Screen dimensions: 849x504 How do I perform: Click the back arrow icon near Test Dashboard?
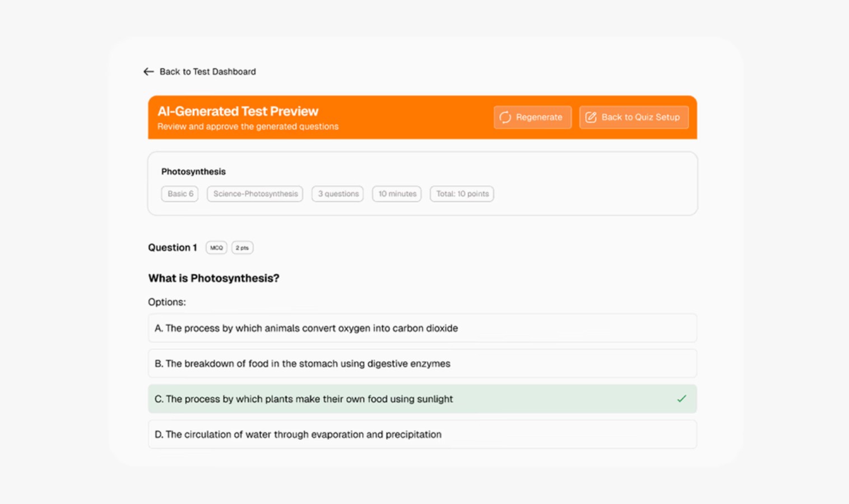(148, 72)
